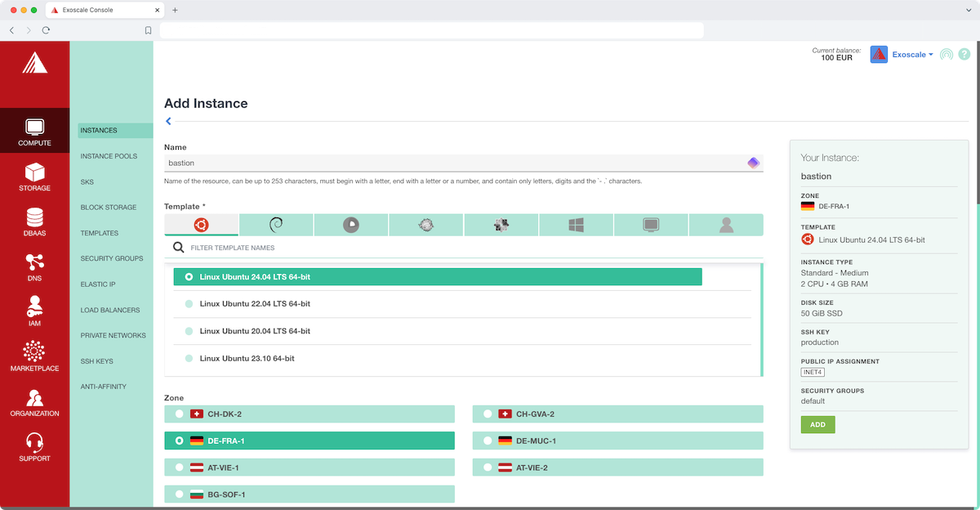Click the green broadcast status icon
The image size is (980, 510).
(x=946, y=55)
